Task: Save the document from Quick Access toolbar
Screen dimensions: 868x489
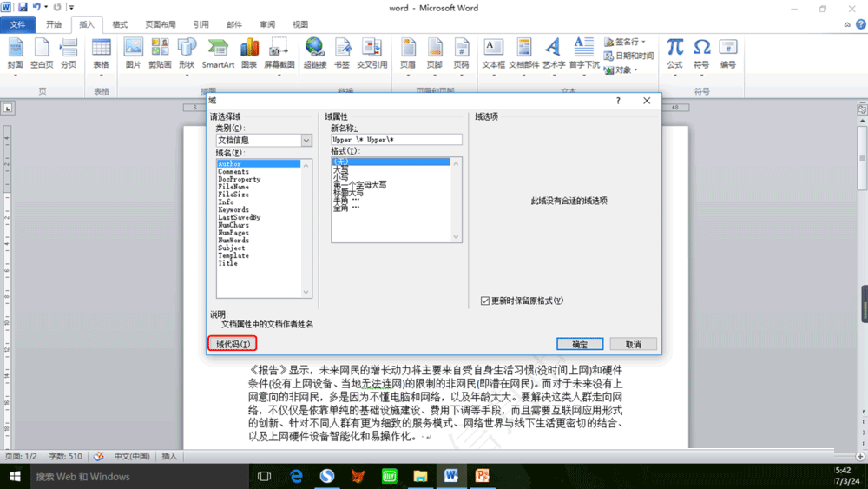Action: click(x=23, y=7)
